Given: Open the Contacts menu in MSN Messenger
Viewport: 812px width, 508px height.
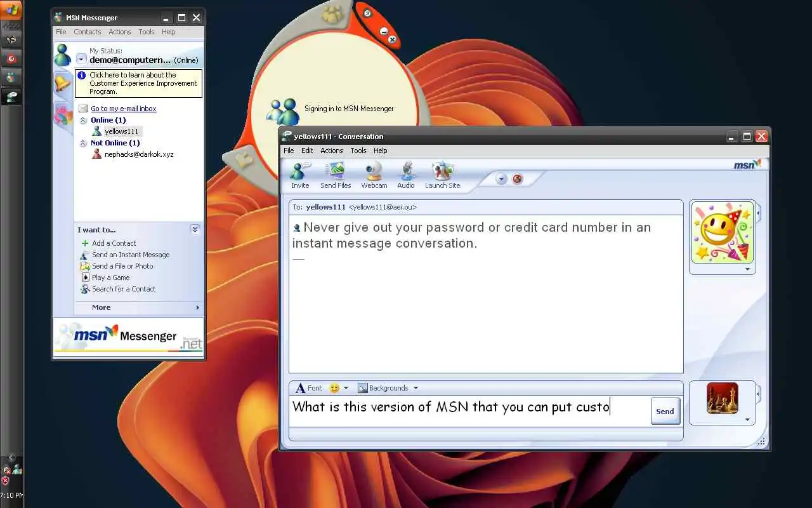Looking at the screenshot, I should [87, 32].
